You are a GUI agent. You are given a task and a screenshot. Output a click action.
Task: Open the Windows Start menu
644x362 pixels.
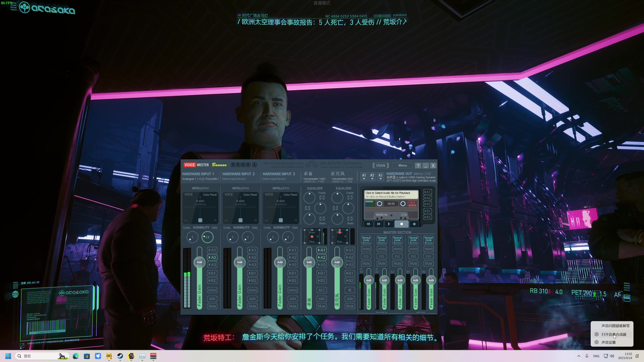(8, 356)
